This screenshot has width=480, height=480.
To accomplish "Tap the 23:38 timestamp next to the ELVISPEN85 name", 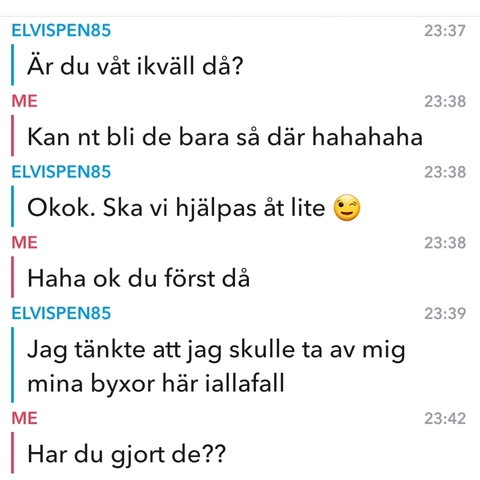I will pos(445,172).
